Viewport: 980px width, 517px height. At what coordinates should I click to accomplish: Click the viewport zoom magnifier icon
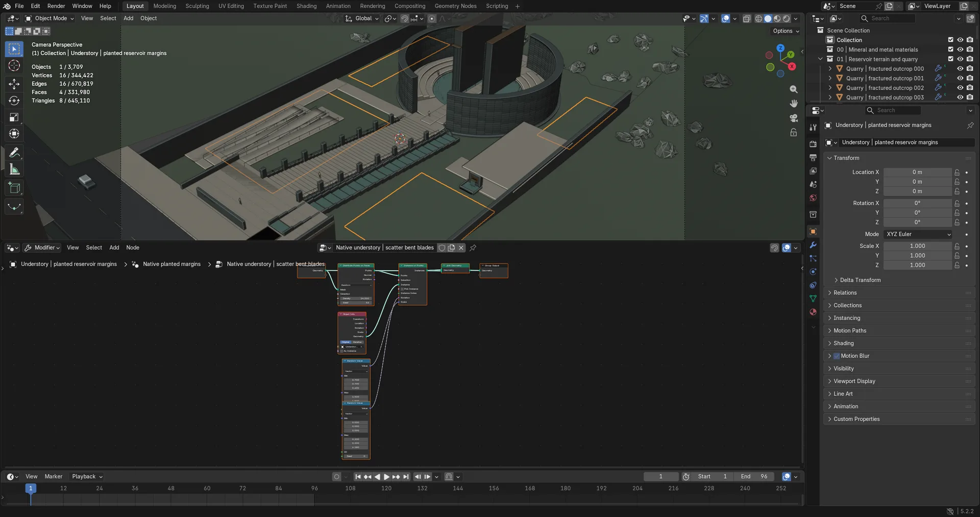pos(794,89)
